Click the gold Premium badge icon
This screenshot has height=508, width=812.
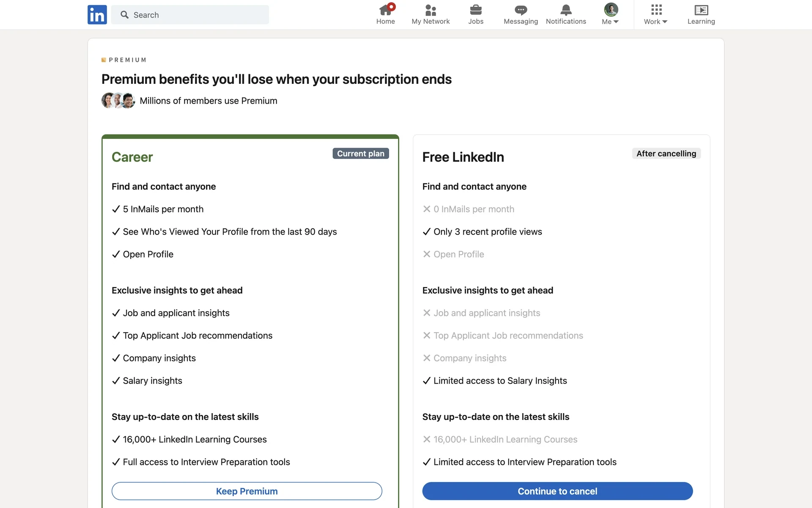[104, 60]
